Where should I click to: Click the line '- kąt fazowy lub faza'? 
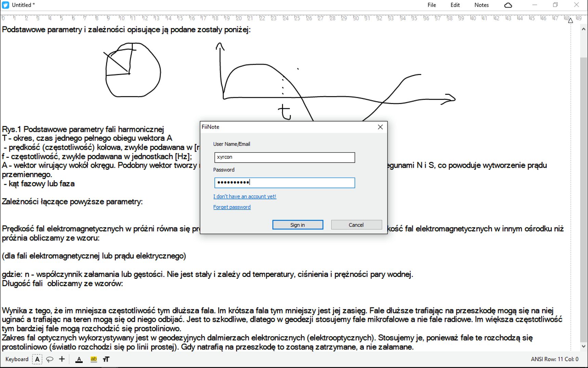click(39, 184)
